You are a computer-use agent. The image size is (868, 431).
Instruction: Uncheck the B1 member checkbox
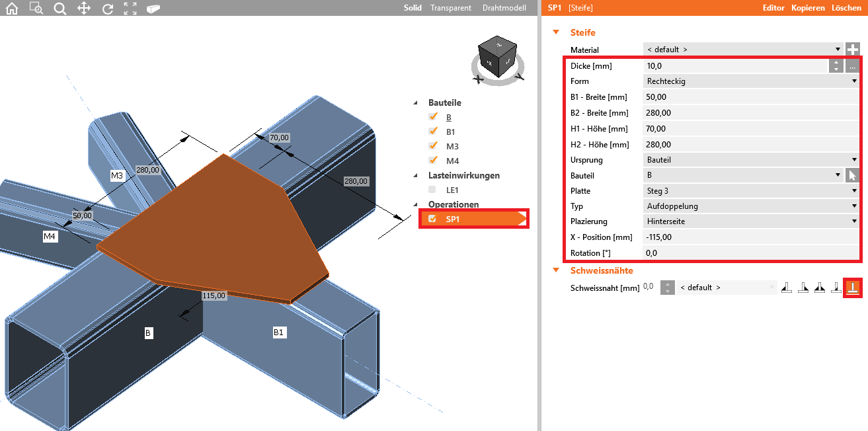[x=433, y=131]
